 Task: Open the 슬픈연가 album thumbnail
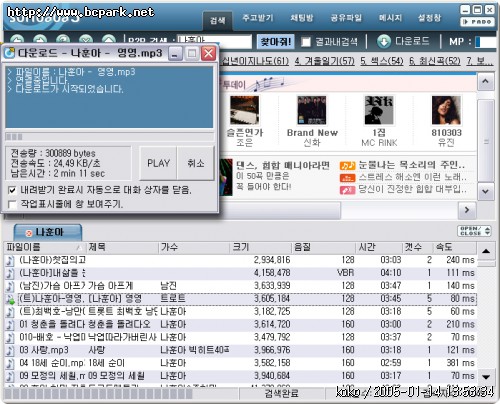[x=244, y=110]
